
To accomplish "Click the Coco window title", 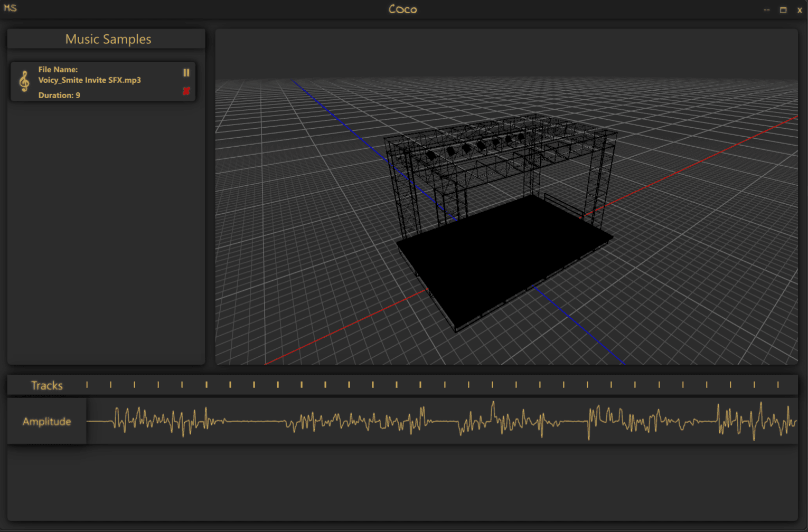I will [402, 9].
